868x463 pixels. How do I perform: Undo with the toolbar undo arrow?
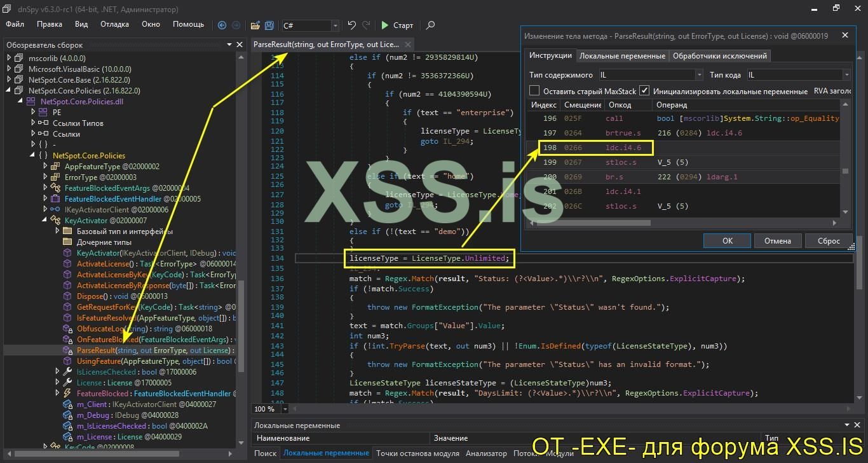click(352, 25)
